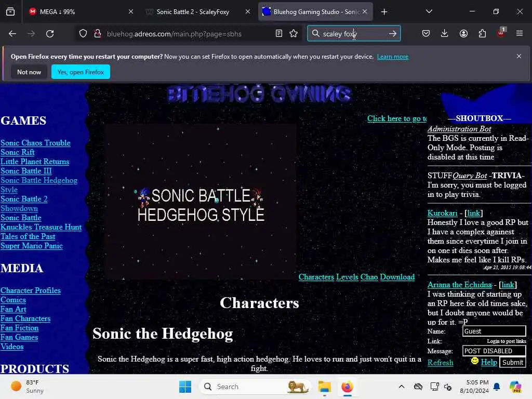Screen dimensions: 532x399
Task: Open the shoutbox smiley emoticon picker
Action: click(x=475, y=361)
